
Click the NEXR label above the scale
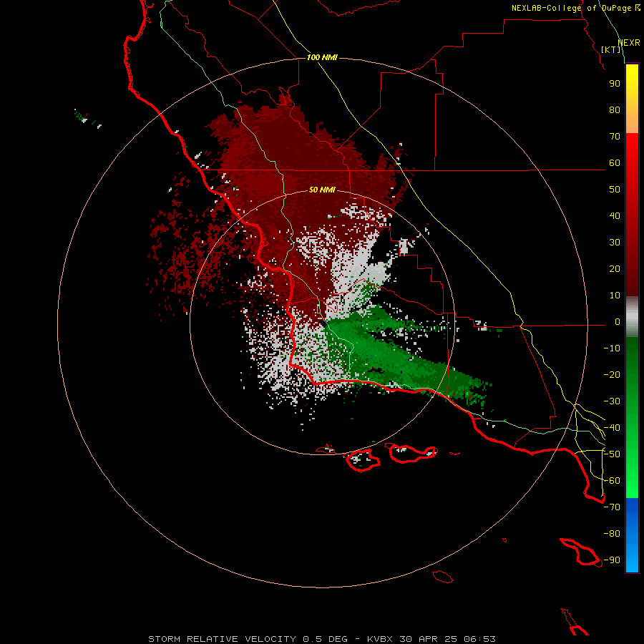pyautogui.click(x=629, y=43)
